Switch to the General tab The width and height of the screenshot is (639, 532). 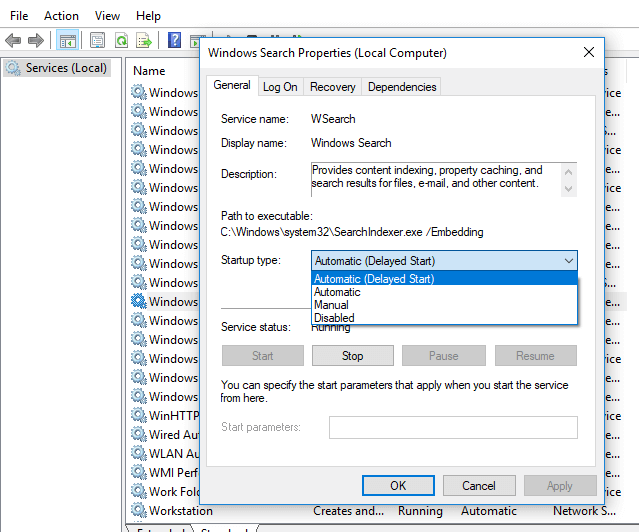(x=232, y=85)
